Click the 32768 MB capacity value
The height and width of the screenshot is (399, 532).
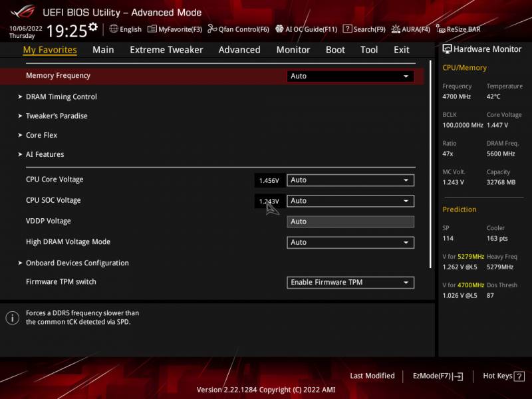(x=501, y=182)
